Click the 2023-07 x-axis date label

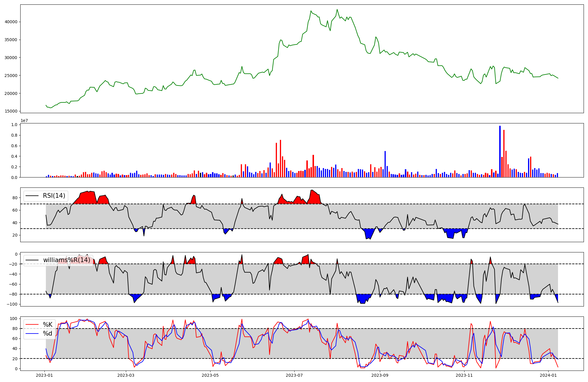[295, 375]
